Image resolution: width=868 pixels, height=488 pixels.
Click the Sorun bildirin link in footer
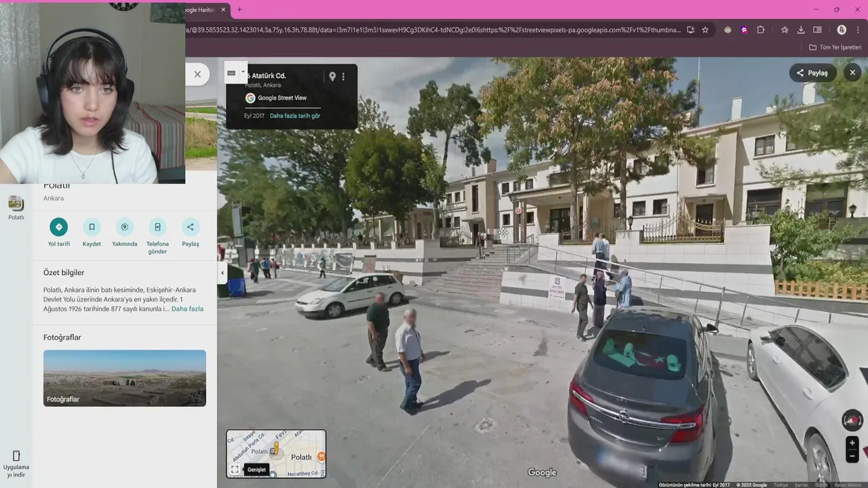[848, 485]
